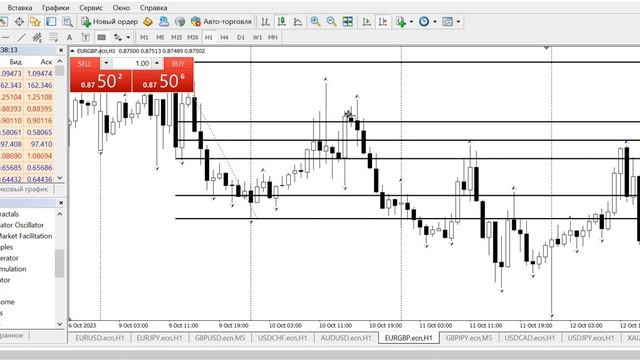This screenshot has height=360, width=640.
Task: Click the chart templates icon
Action: click(448, 22)
